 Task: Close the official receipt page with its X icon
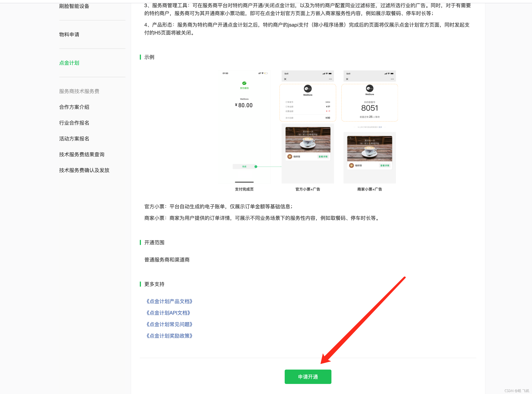coord(285,79)
